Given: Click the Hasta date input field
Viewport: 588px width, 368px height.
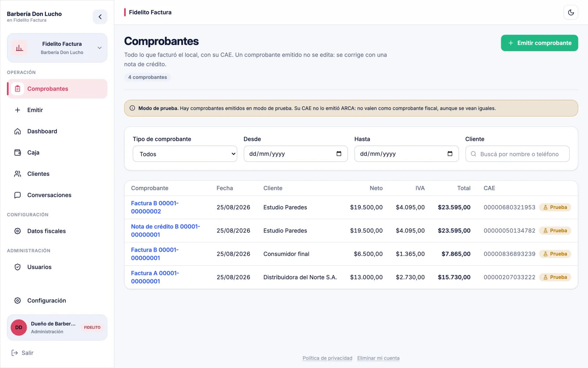Looking at the screenshot, I should pyautogui.click(x=406, y=154).
